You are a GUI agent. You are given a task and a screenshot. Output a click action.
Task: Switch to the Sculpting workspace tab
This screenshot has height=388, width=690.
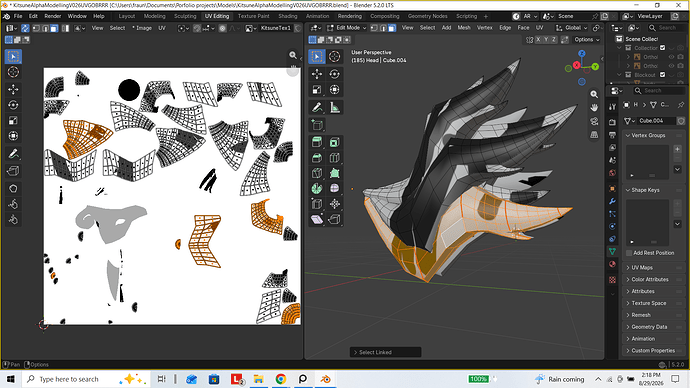pyautogui.click(x=185, y=16)
